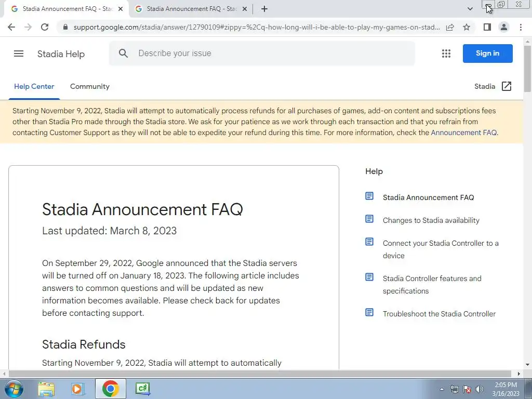The image size is (532, 399).
Task: Select the first Stadia Announcement FAQ tab
Action: [x=67, y=9]
